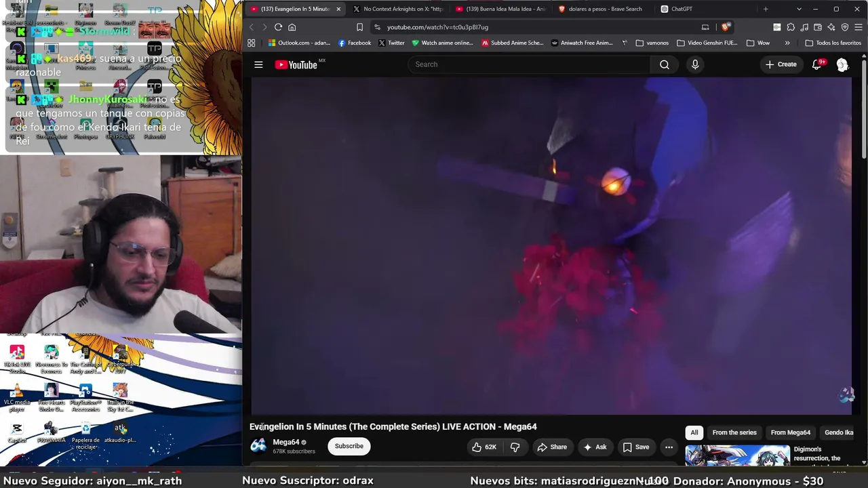Screen dimensions: 868x488
Task: Open Wow bookmarks folder
Action: pyautogui.click(x=758, y=43)
